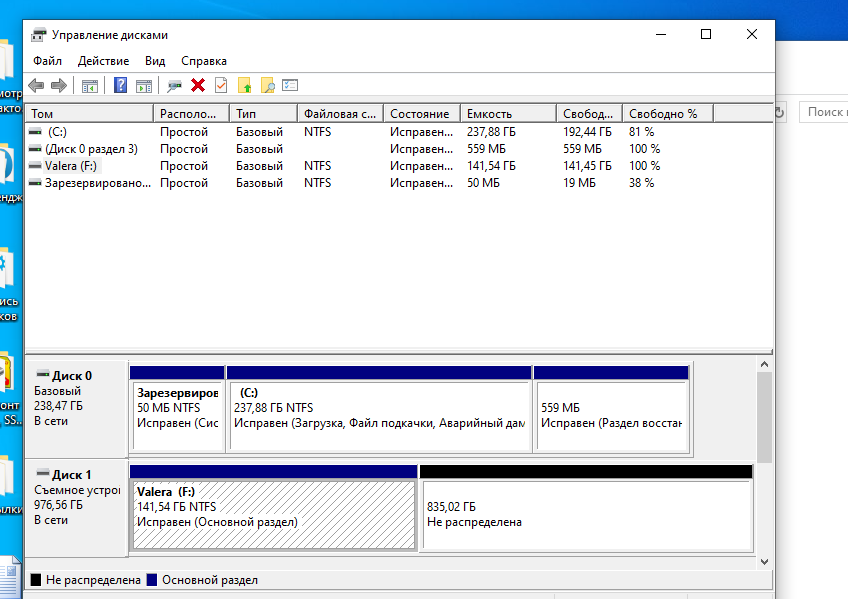The image size is (848, 599).
Task: Close the Disk Management window
Action: pyautogui.click(x=752, y=35)
